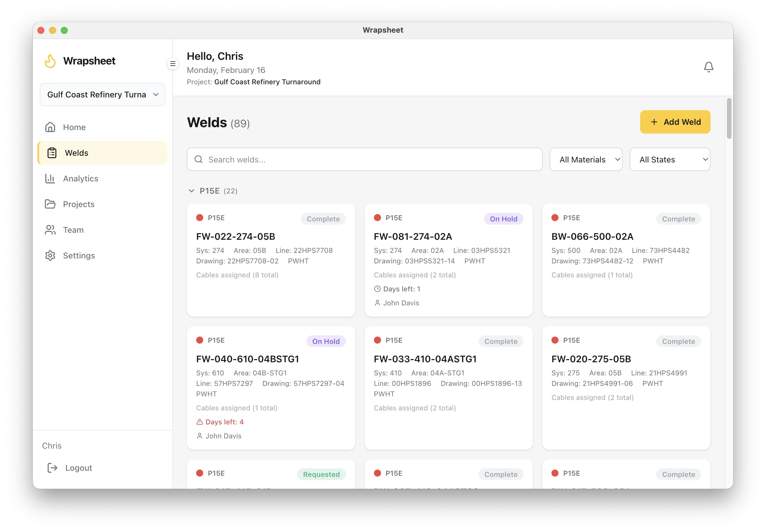Click the search magnifier icon
The image size is (766, 532).
pyautogui.click(x=199, y=159)
